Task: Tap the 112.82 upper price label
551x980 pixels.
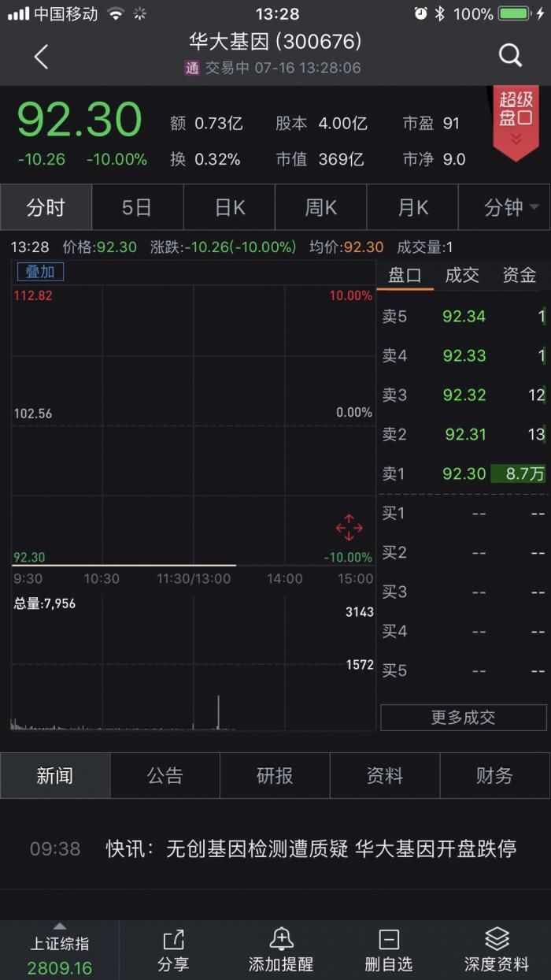Action: point(32,296)
